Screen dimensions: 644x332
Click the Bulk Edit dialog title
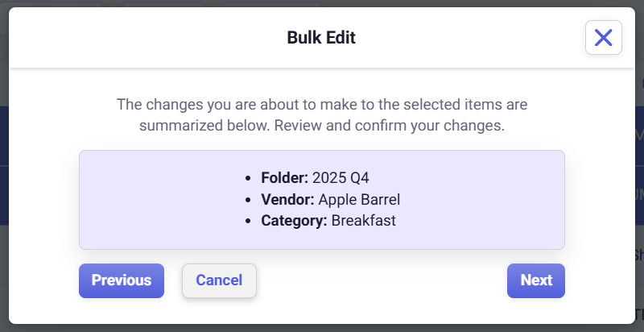pyautogui.click(x=321, y=37)
